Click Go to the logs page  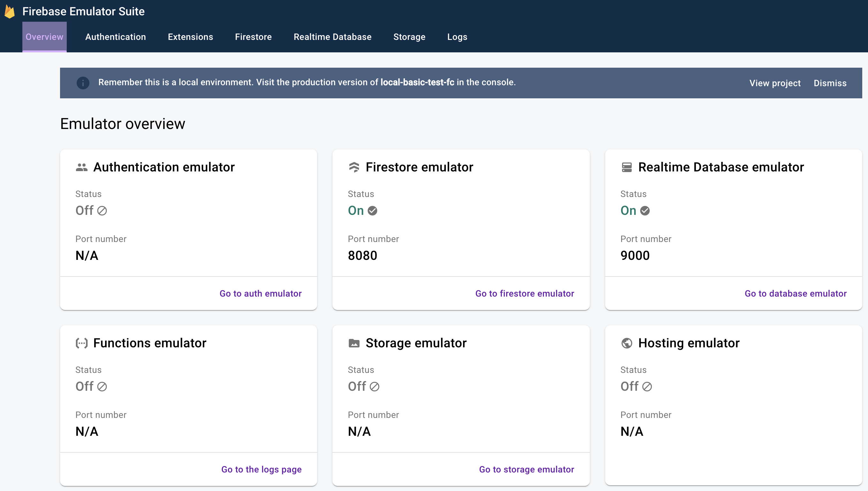click(262, 469)
